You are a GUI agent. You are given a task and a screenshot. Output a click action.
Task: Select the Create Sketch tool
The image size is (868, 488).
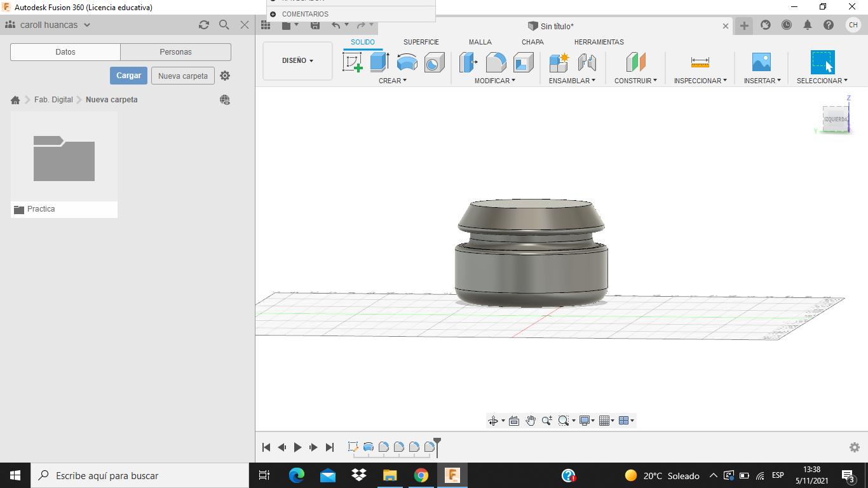point(352,62)
